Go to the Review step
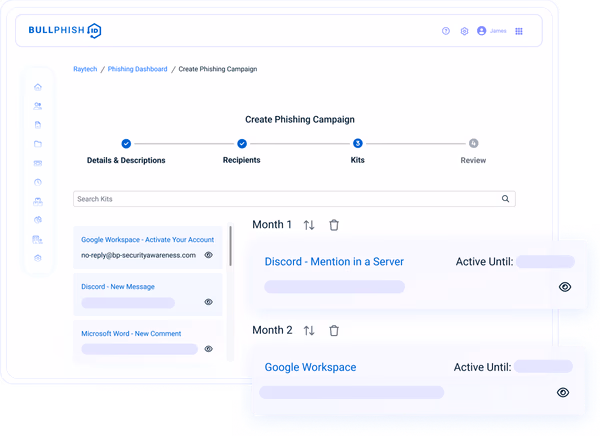 tap(473, 160)
